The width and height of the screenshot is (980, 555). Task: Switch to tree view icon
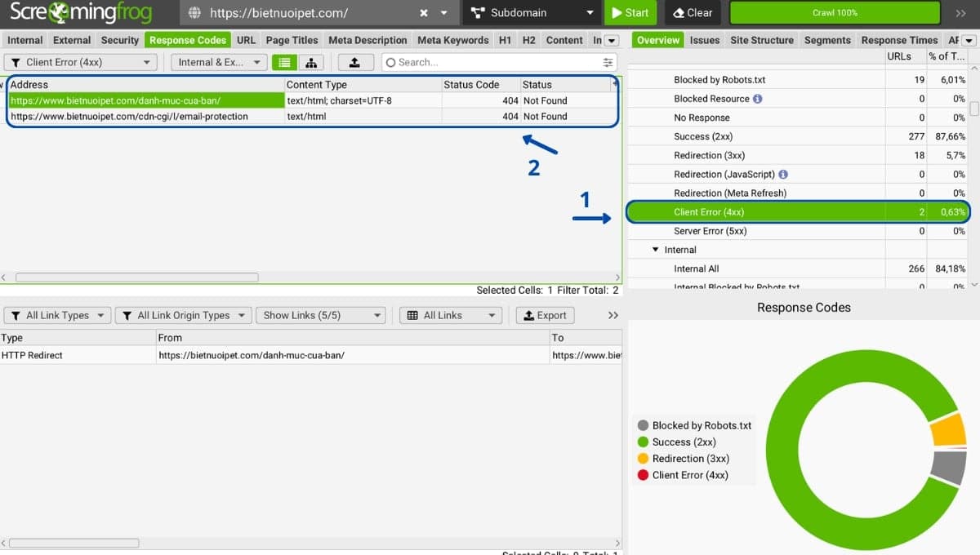[x=311, y=62]
